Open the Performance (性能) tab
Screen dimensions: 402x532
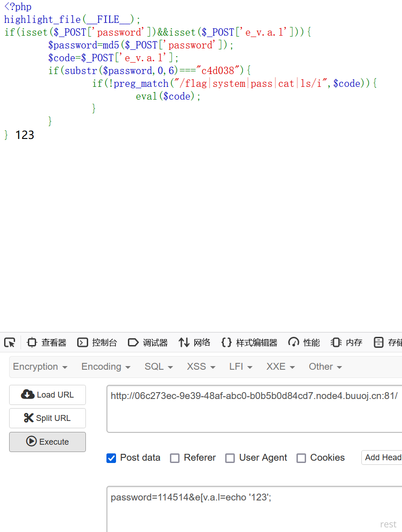[304, 342]
